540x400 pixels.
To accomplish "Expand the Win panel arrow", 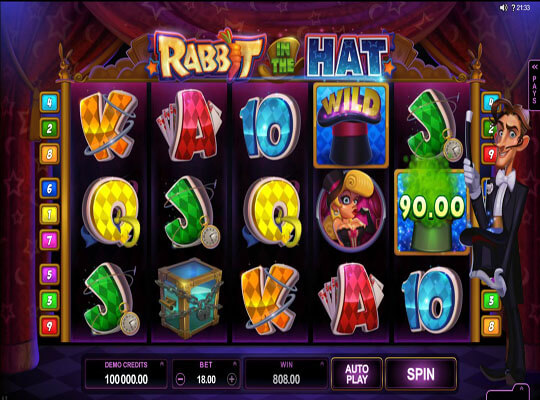I will (322, 363).
